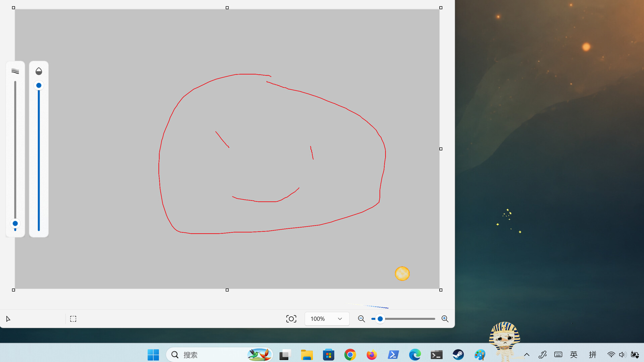Image resolution: width=644 pixels, height=362 pixels.
Task: Click the pen menu tray icon
Action: (x=542, y=355)
